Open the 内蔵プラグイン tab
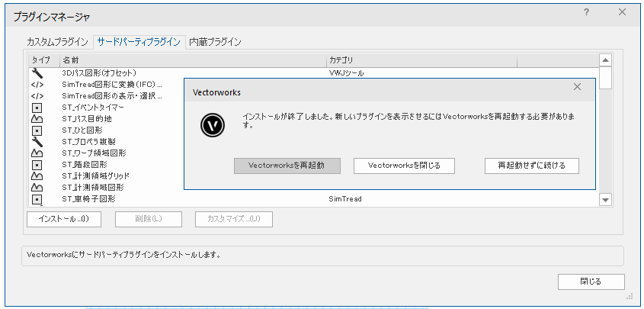This screenshot has height=309, width=644. pos(215,41)
